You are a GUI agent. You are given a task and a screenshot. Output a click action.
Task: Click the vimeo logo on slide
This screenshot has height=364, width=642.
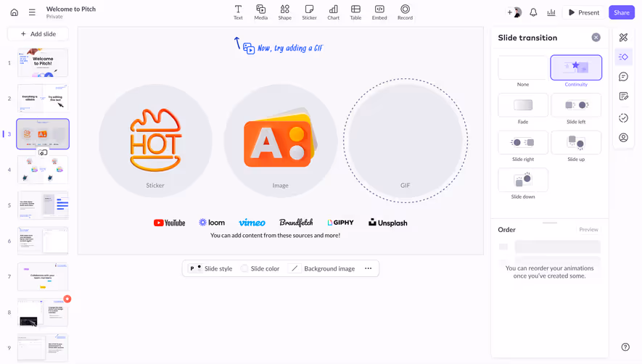[252, 223]
